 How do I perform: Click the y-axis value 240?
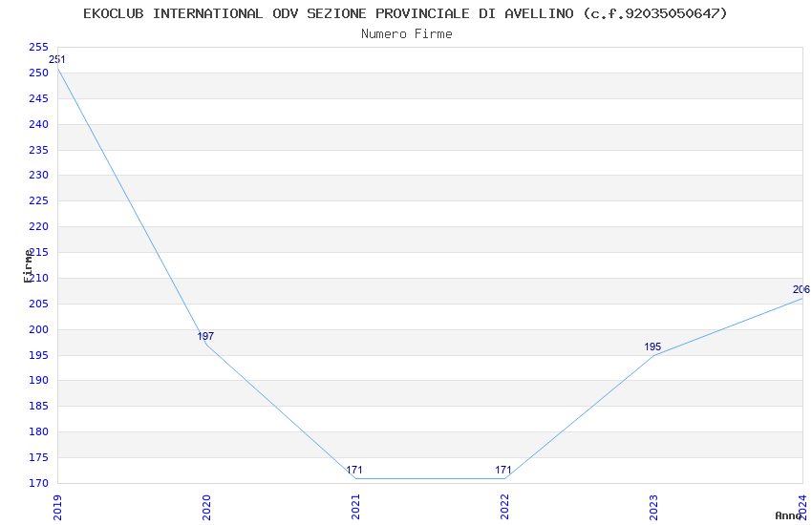tap(38, 125)
